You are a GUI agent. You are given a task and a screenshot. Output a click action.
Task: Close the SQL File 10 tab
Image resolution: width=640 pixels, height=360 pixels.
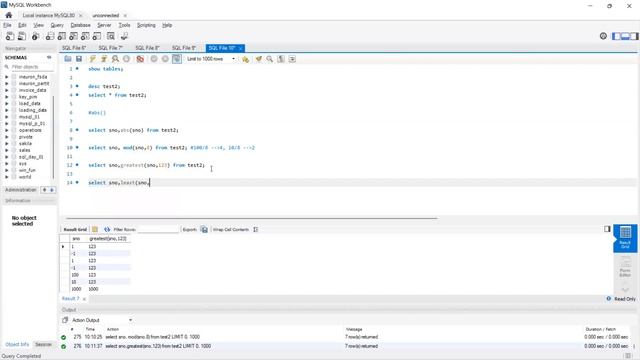click(x=240, y=48)
